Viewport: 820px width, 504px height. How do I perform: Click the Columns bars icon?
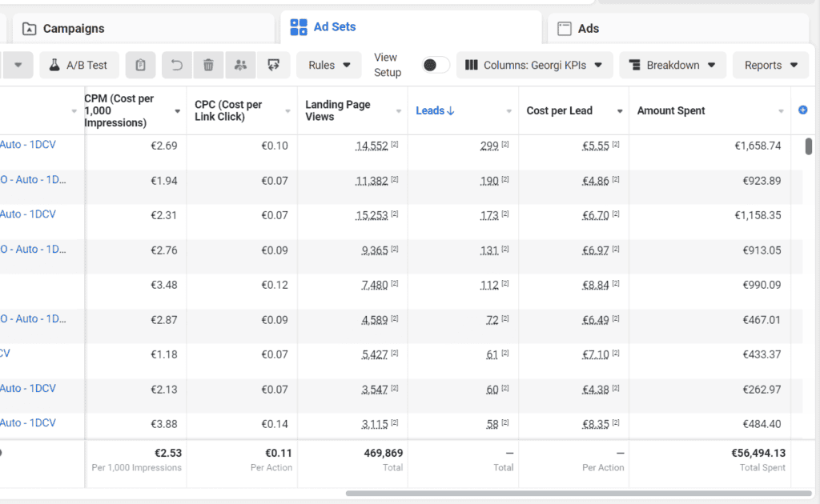click(471, 65)
